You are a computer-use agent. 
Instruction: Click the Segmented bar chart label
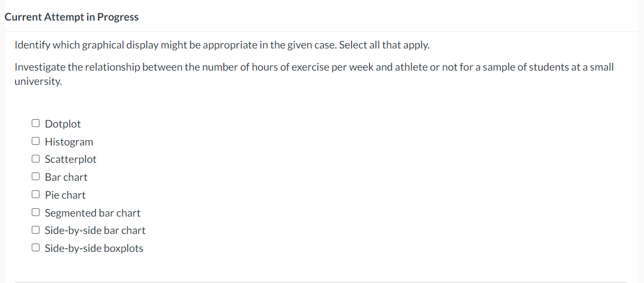click(92, 213)
